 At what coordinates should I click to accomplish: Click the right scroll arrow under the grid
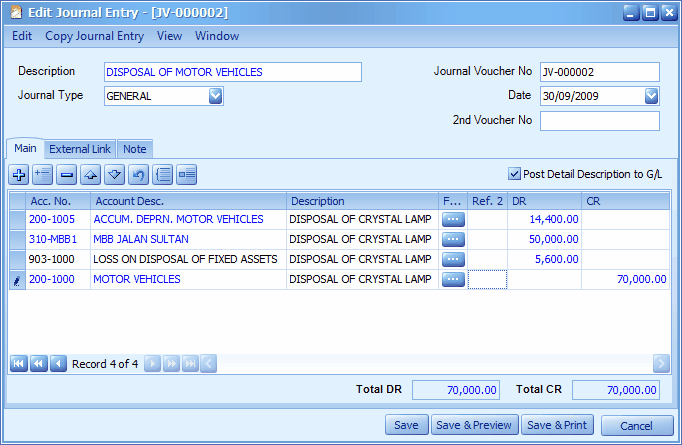(661, 363)
